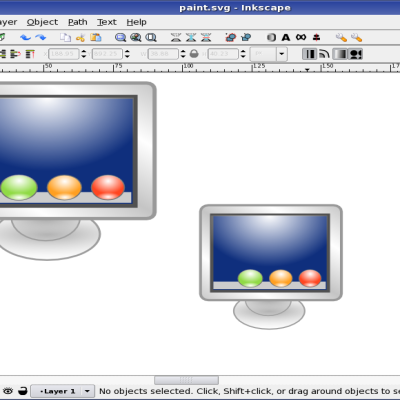Screen dimensions: 400x400
Task: Open the Text menu
Action: [x=107, y=22]
